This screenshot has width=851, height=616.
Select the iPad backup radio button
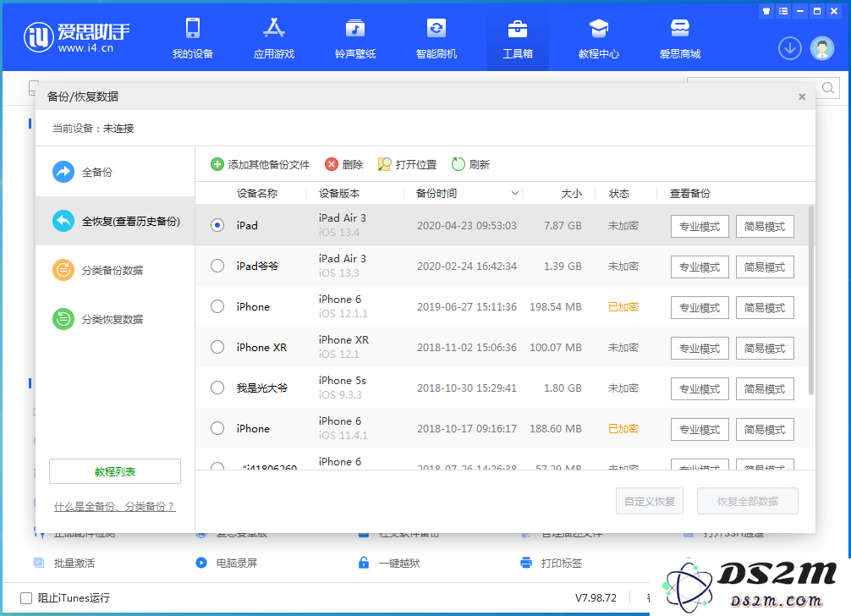(217, 225)
